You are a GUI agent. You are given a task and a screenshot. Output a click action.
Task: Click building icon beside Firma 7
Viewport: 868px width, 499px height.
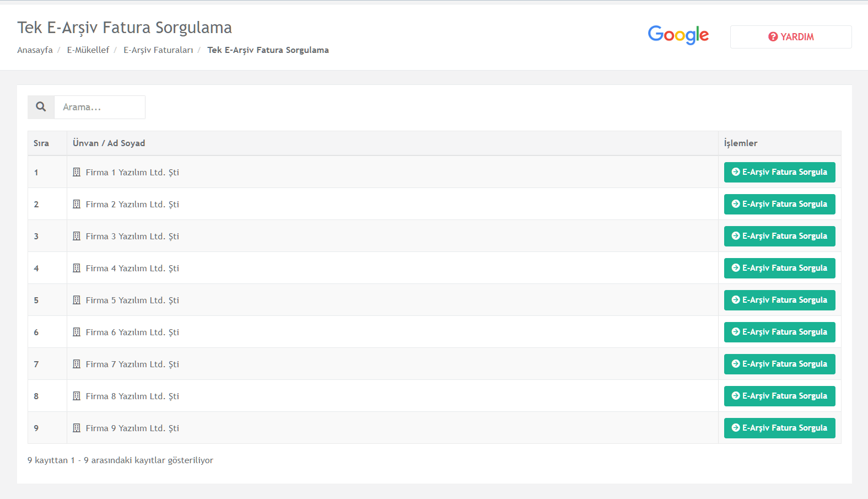pyautogui.click(x=77, y=364)
